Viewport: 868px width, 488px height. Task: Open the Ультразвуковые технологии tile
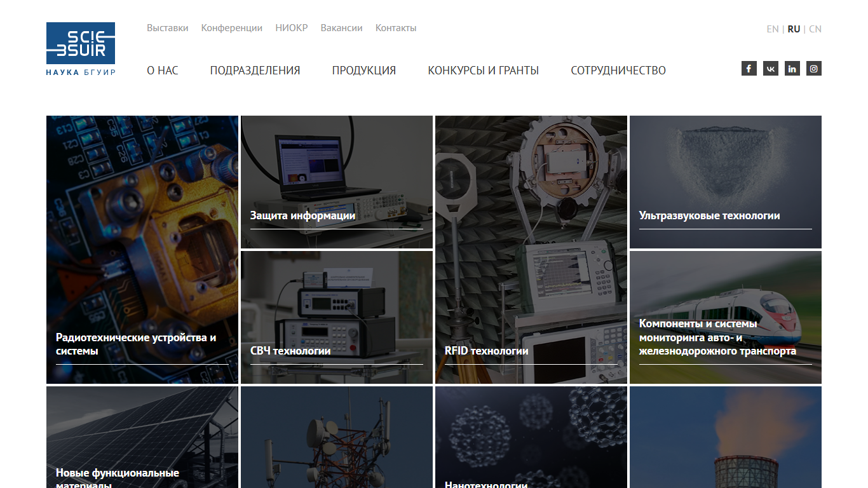tap(726, 182)
